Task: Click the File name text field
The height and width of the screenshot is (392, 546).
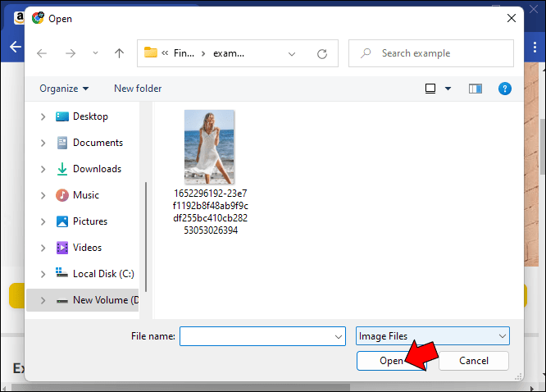Action: tap(256, 336)
